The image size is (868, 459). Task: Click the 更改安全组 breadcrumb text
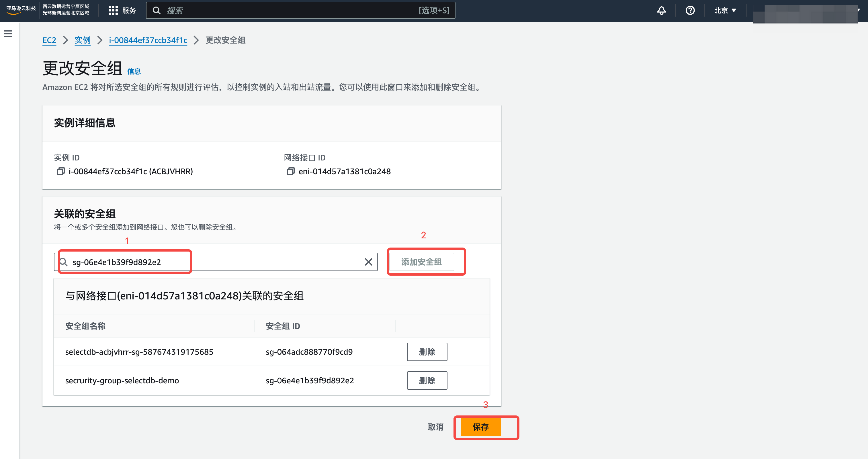pyautogui.click(x=225, y=40)
